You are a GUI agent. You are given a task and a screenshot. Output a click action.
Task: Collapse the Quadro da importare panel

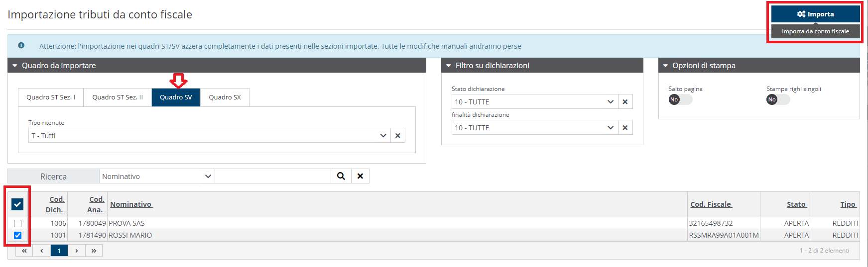15,66
